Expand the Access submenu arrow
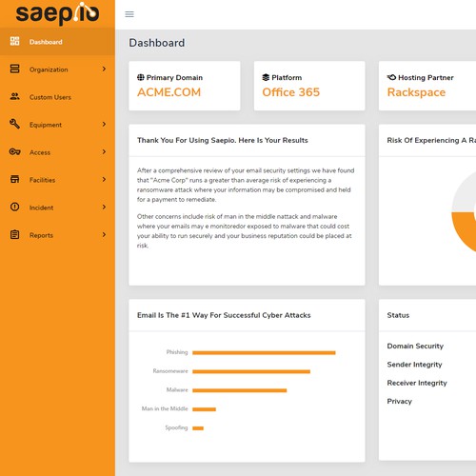Screen dimensions: 476x476 coord(104,151)
